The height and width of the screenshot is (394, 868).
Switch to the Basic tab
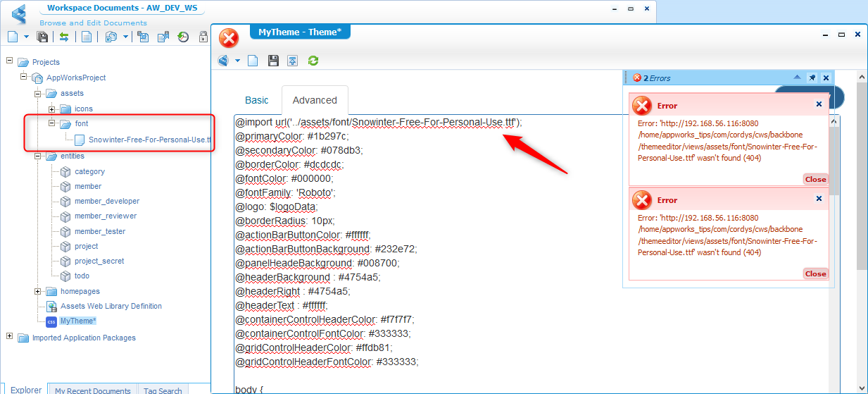257,100
